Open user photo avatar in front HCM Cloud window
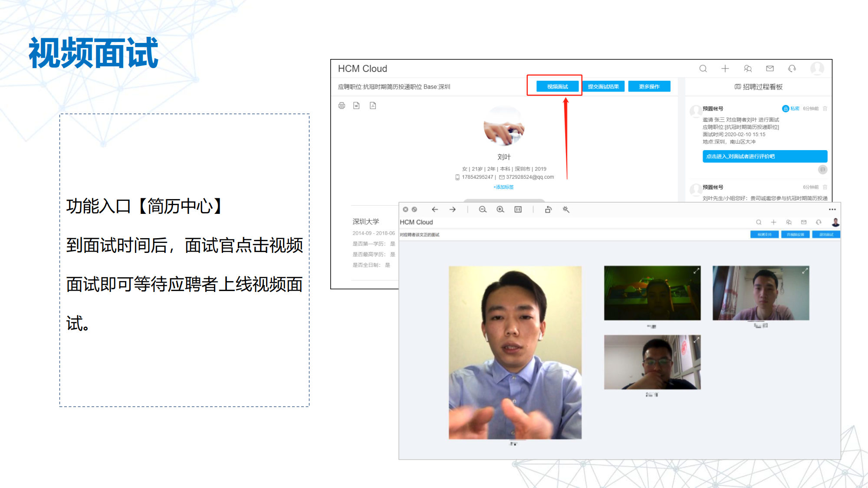Viewport: 868px width, 488px height. pos(835,222)
